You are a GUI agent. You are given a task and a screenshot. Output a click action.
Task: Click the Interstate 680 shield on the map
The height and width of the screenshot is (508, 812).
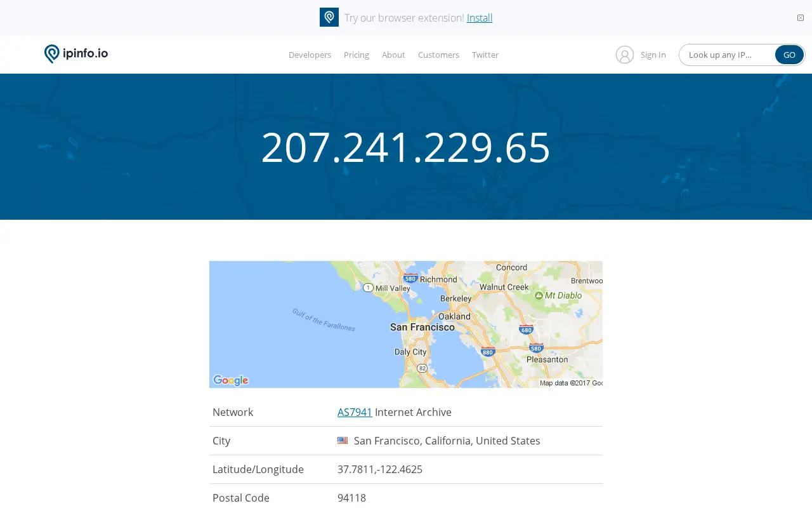(526, 330)
